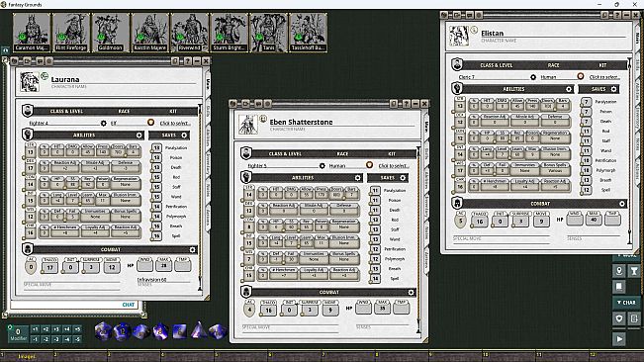The height and width of the screenshot is (362, 644).
Task: Open the map pin sidebar icon
Action: (619, 270)
